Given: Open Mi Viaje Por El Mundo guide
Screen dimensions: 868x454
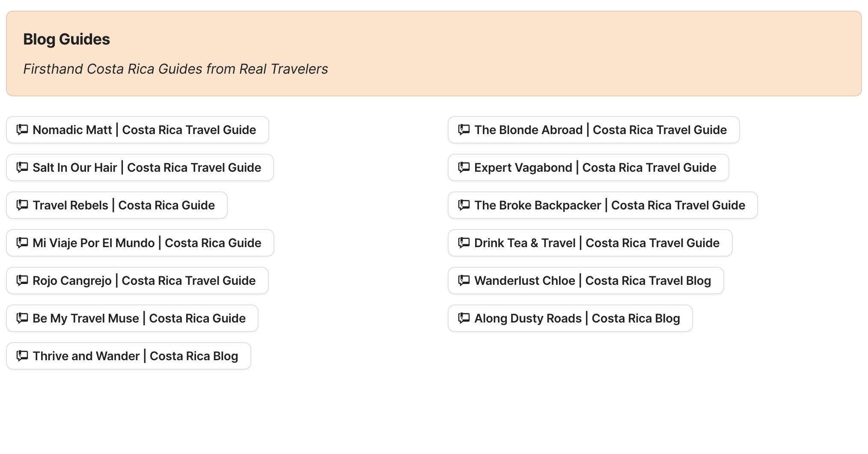Looking at the screenshot, I should [x=140, y=243].
